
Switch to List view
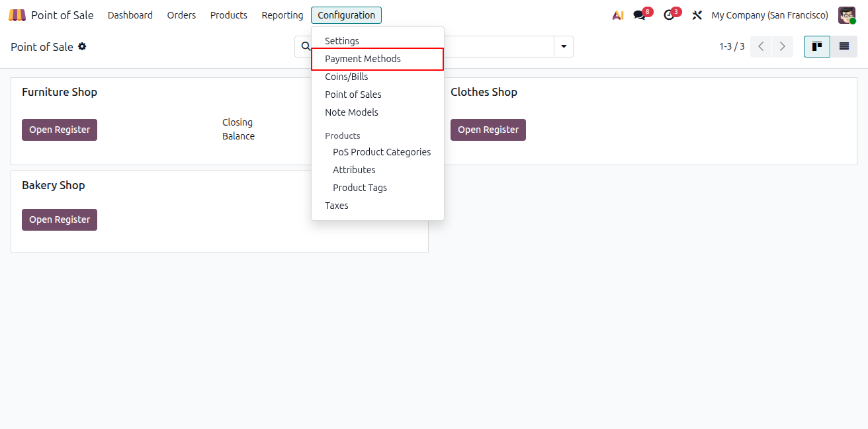click(844, 46)
